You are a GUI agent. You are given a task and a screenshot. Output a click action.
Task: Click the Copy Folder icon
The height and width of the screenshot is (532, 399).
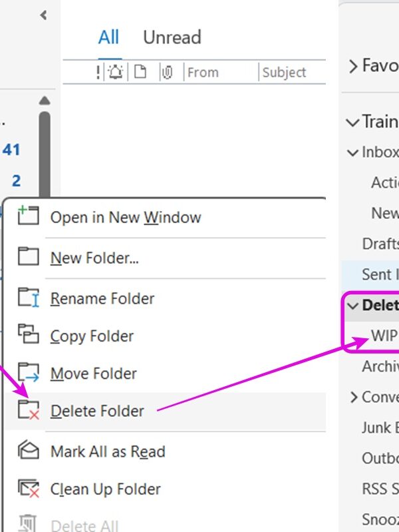coord(27,335)
